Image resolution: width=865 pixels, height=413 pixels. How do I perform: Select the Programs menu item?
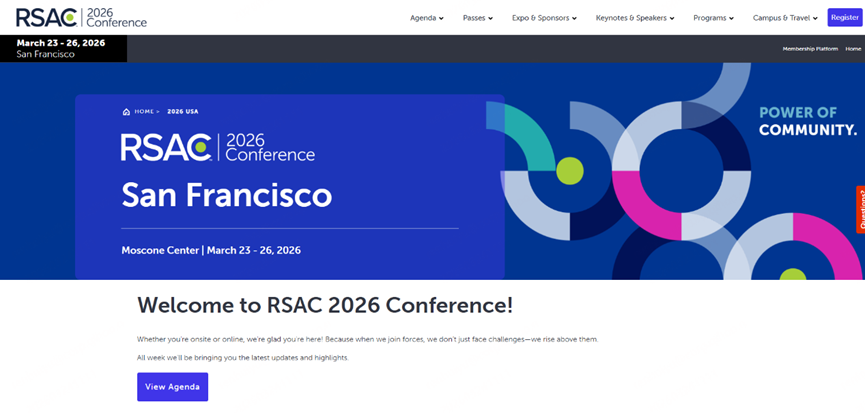(x=713, y=18)
